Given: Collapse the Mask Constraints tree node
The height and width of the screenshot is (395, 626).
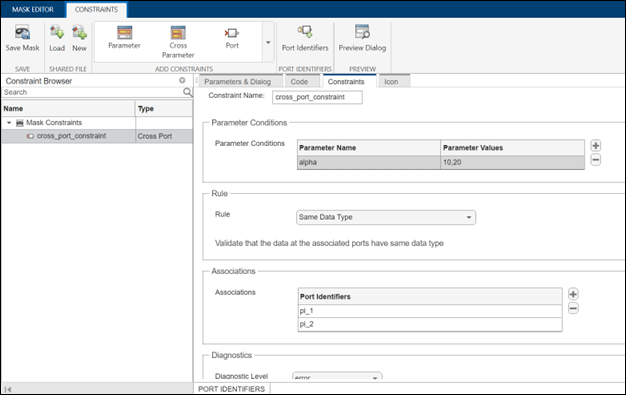Looking at the screenshot, I should coord(9,123).
